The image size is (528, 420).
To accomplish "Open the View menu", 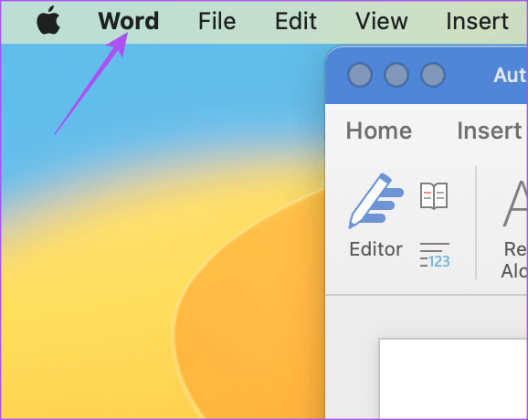I will [x=382, y=21].
